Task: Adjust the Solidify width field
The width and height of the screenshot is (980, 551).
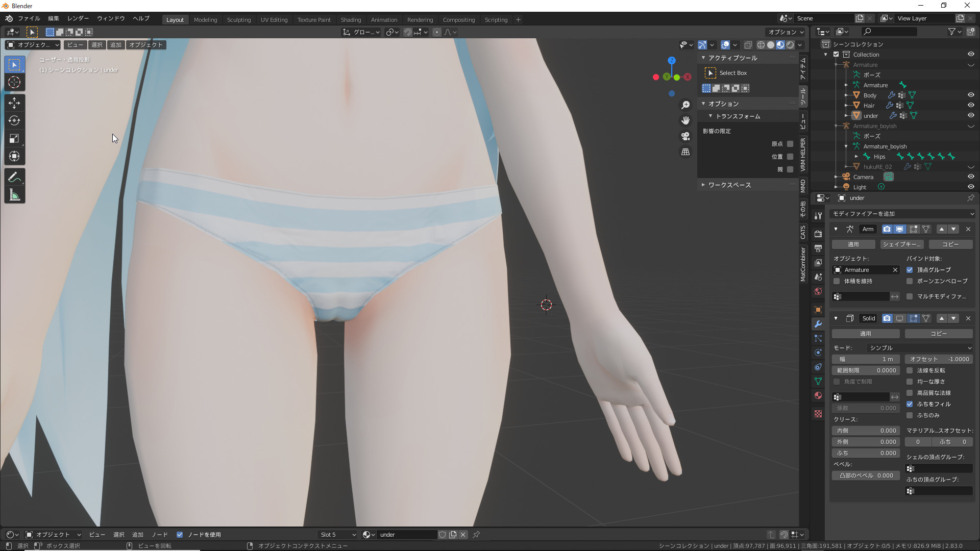Action: click(x=865, y=359)
